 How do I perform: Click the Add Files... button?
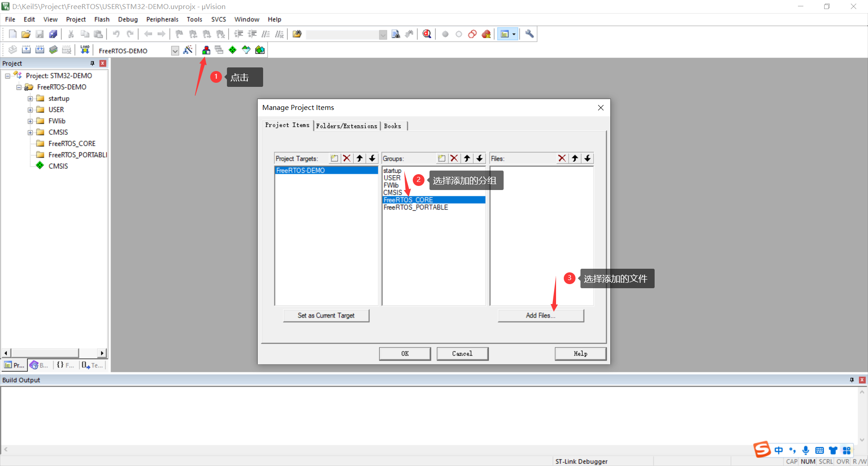(x=541, y=315)
